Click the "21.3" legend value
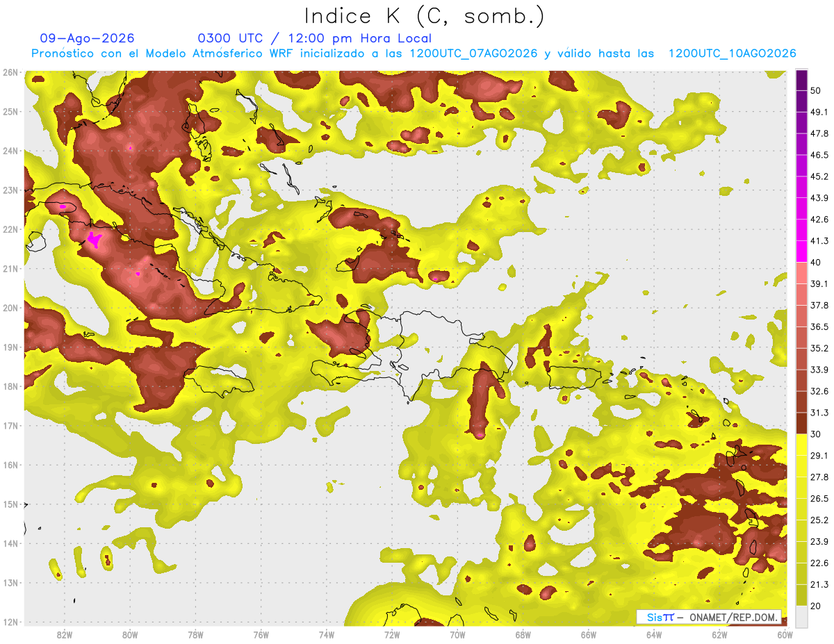The image size is (834, 644). [819, 584]
